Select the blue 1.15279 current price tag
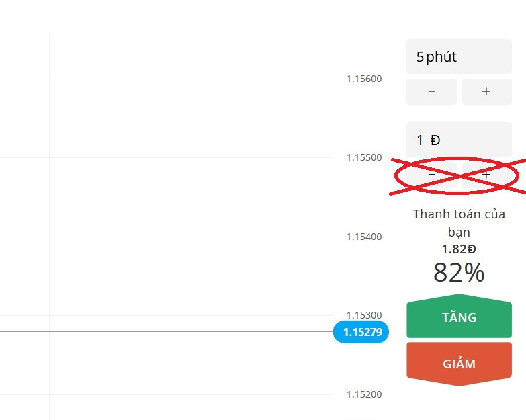Viewport: 526px width, 420px height. 361,332
